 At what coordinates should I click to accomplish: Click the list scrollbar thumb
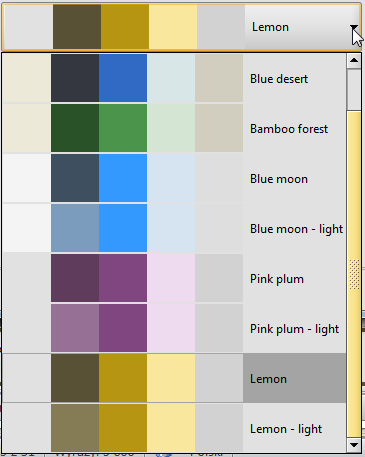[x=354, y=274]
